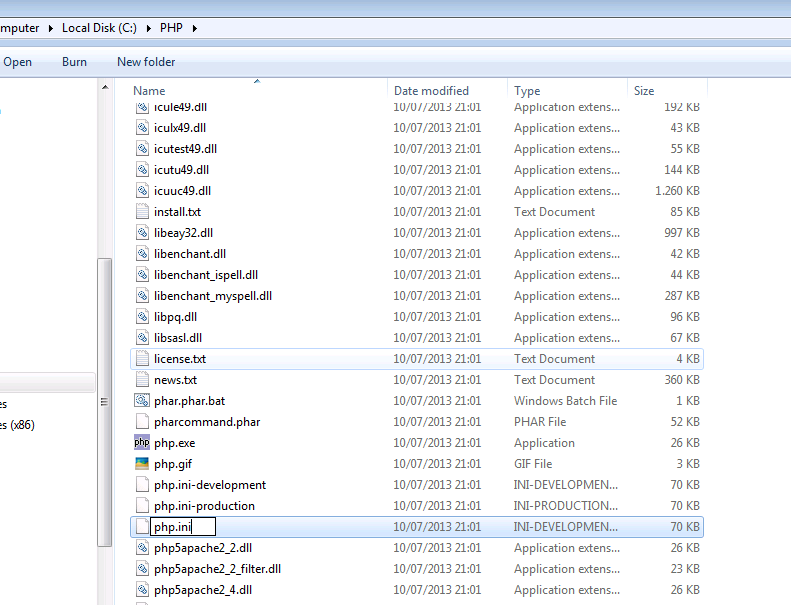Click the php5apache2_2_filter.dll file icon

click(142, 569)
